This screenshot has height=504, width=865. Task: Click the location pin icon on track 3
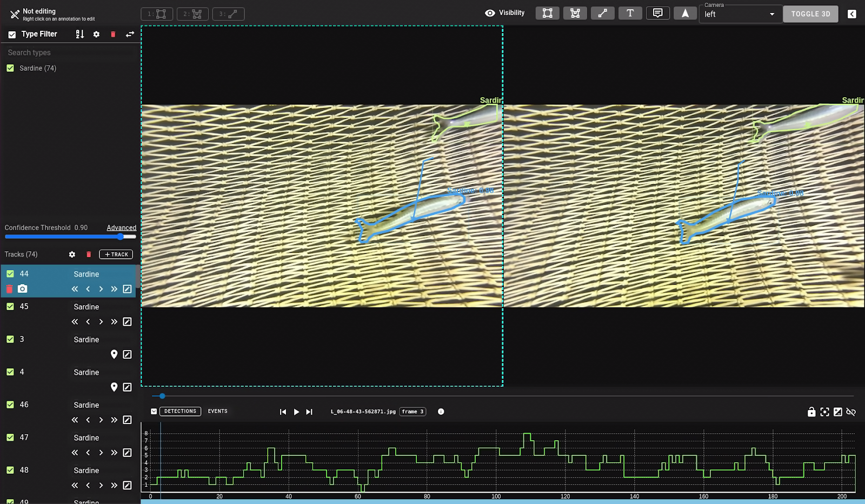pyautogui.click(x=114, y=354)
